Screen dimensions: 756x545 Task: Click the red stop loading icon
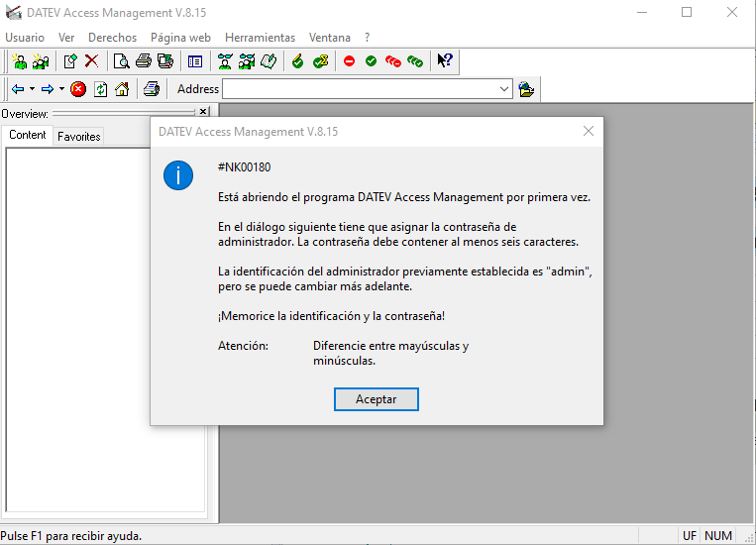click(78, 89)
